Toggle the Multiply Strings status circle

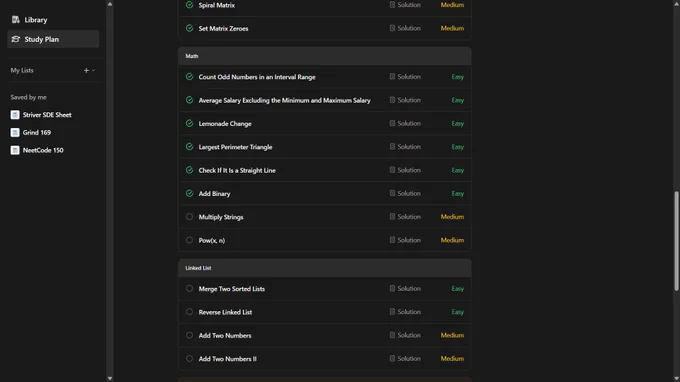[190, 217]
